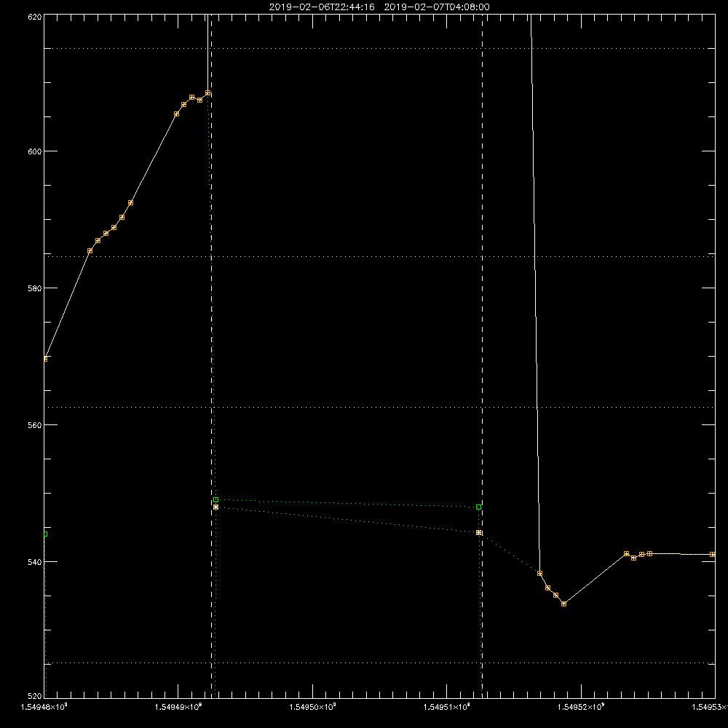Select the lowest orange marker at the curve trough
Image resolution: width=728 pixels, height=728 pixels.
point(563,604)
